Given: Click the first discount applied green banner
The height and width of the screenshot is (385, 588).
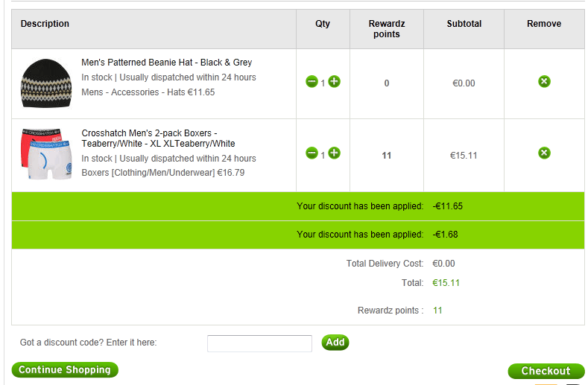Looking at the screenshot, I should point(298,206).
